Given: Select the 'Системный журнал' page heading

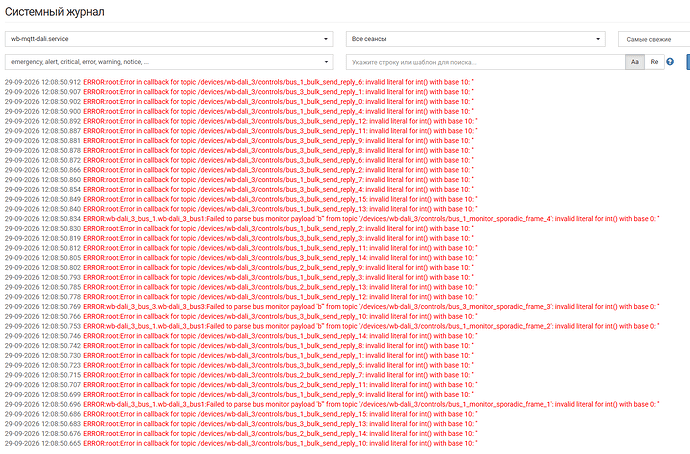Looking at the screenshot, I should pos(55,12).
